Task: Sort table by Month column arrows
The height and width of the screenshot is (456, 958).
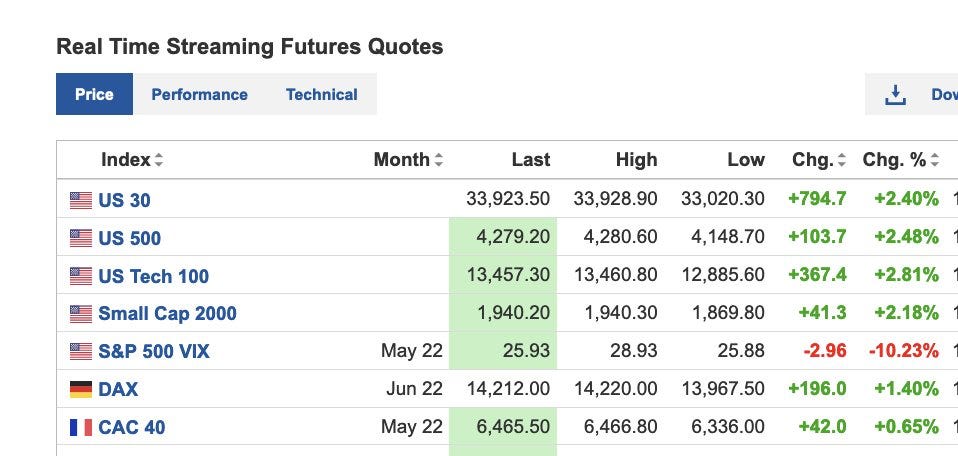Action: point(438,160)
